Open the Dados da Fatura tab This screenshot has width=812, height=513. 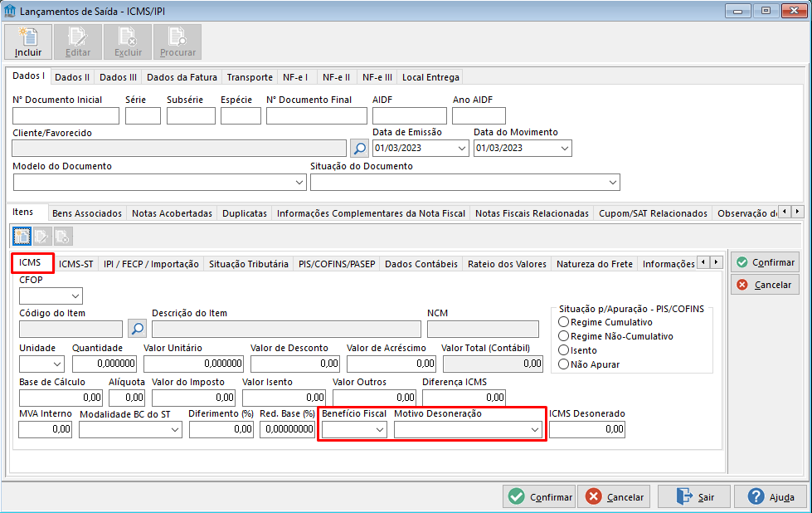click(182, 77)
